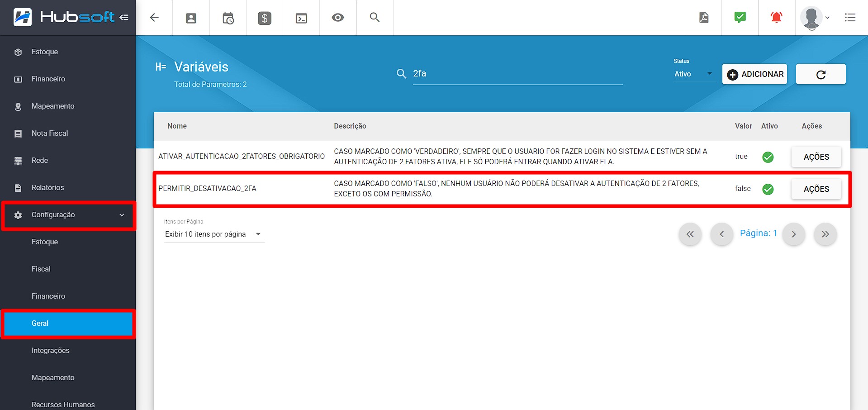The image size is (868, 410).
Task: Collapse the sidebar with the arrow icon
Action: (x=124, y=17)
